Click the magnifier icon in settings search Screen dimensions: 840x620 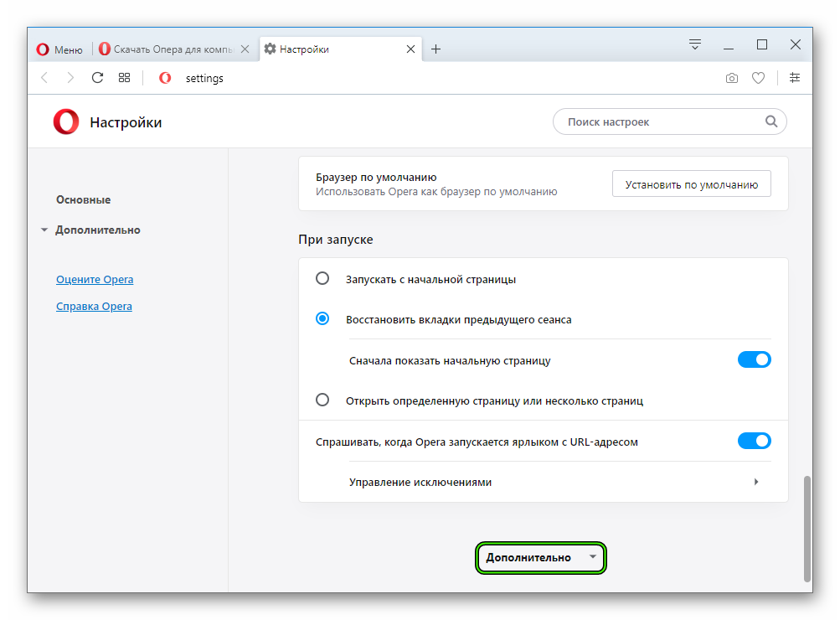770,121
